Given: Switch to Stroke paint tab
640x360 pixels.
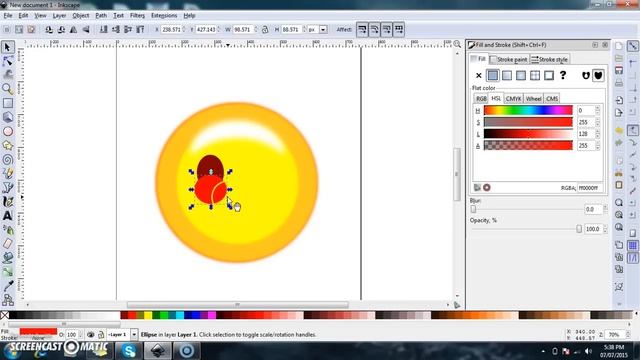Looking at the screenshot, I should click(509, 60).
